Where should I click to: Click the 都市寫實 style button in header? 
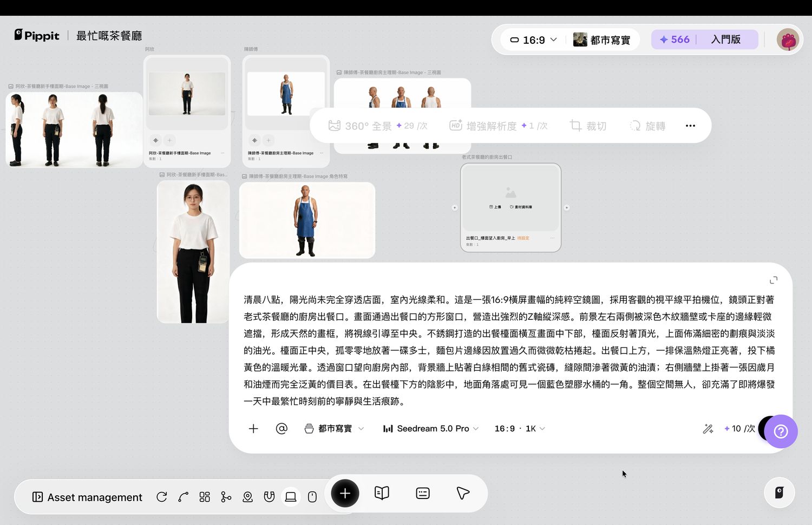tap(602, 40)
